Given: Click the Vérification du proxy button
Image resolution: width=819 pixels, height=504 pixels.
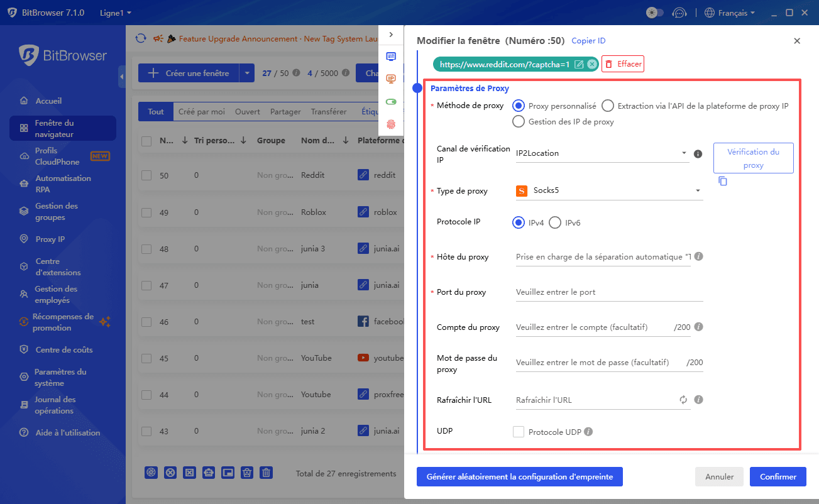Looking at the screenshot, I should tap(753, 158).
